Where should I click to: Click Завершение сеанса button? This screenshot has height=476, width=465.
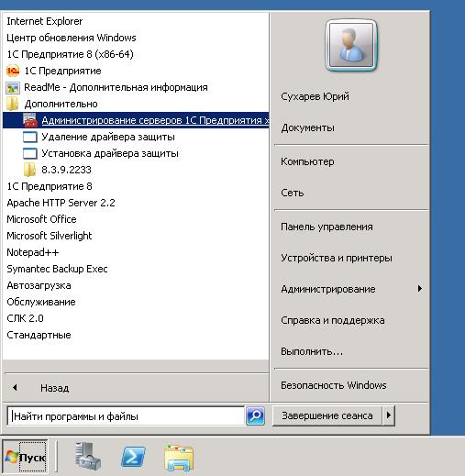point(327,415)
